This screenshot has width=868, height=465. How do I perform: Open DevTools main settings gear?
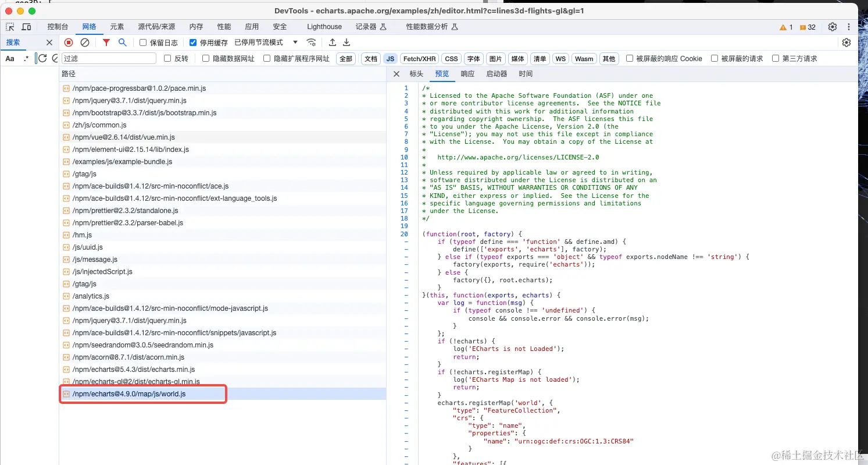tap(833, 27)
